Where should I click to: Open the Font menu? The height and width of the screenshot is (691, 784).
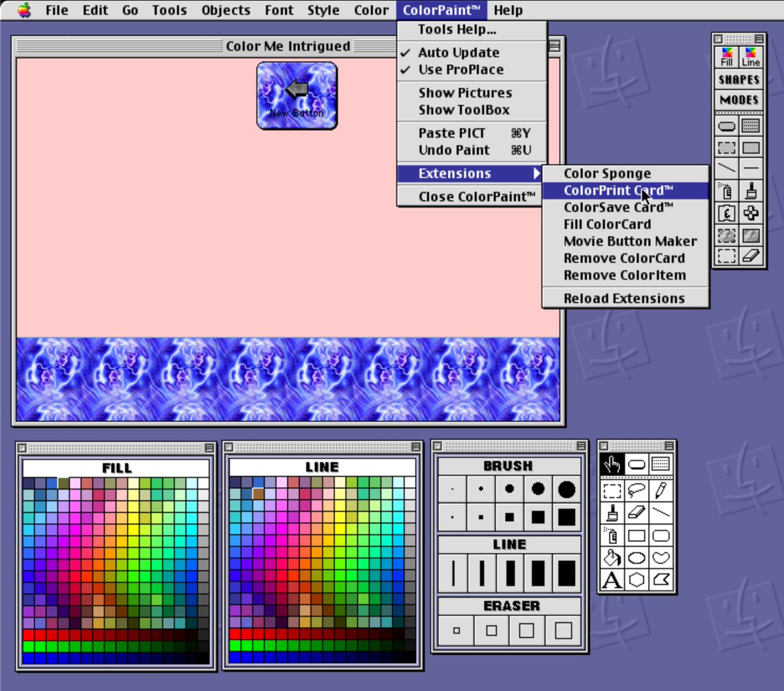[279, 10]
